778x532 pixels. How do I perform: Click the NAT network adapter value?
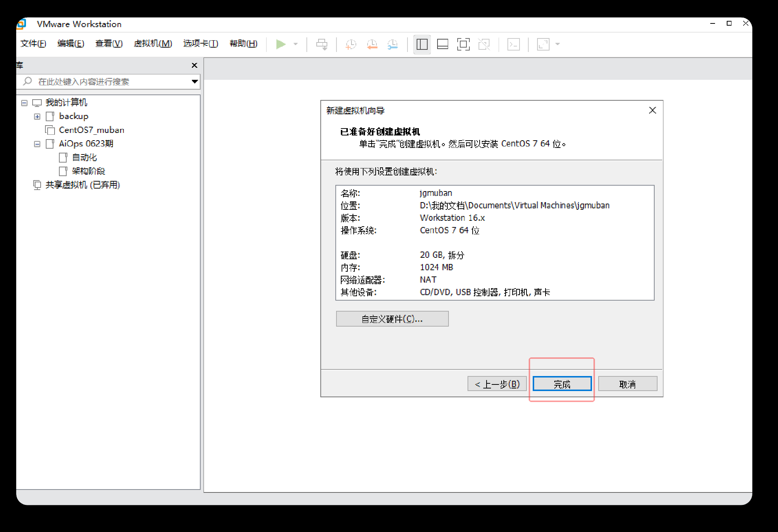pyautogui.click(x=428, y=280)
